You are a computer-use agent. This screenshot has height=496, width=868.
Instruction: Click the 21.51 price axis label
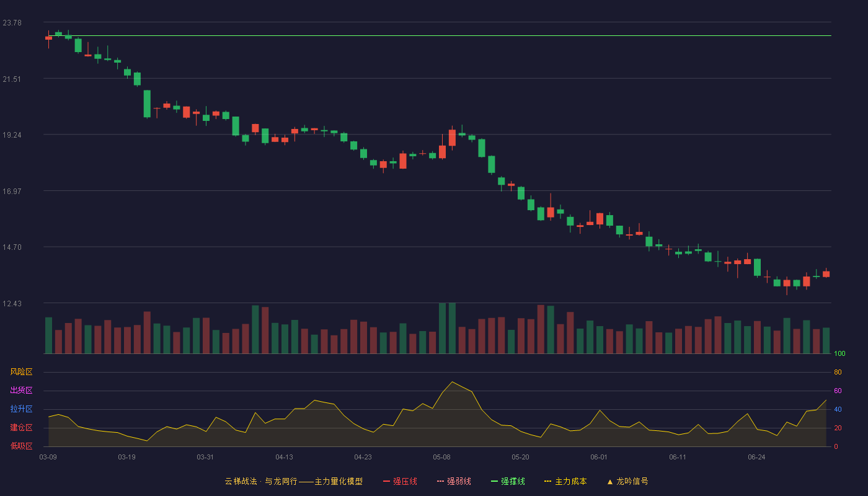pyautogui.click(x=12, y=79)
